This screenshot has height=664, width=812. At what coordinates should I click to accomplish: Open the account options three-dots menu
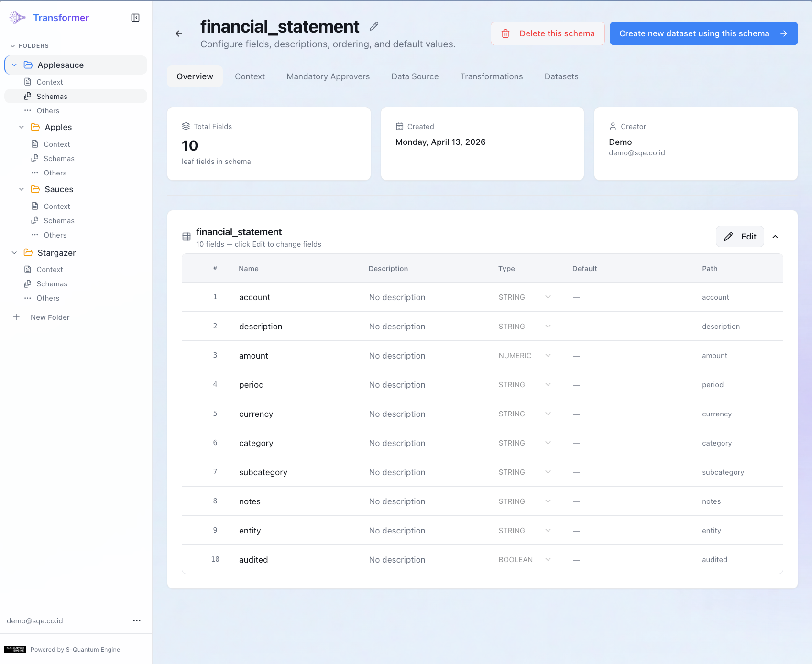pyautogui.click(x=137, y=620)
